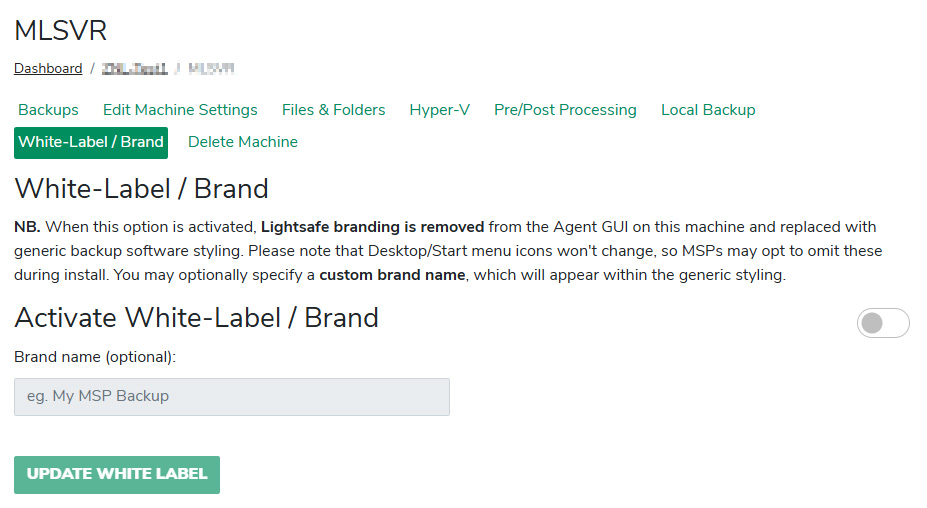The width and height of the screenshot is (927, 508).
Task: Open the Delete Machine tab
Action: point(243,142)
